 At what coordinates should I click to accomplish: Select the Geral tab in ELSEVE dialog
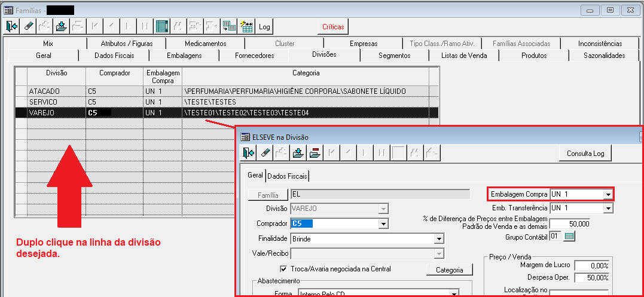pyautogui.click(x=255, y=175)
